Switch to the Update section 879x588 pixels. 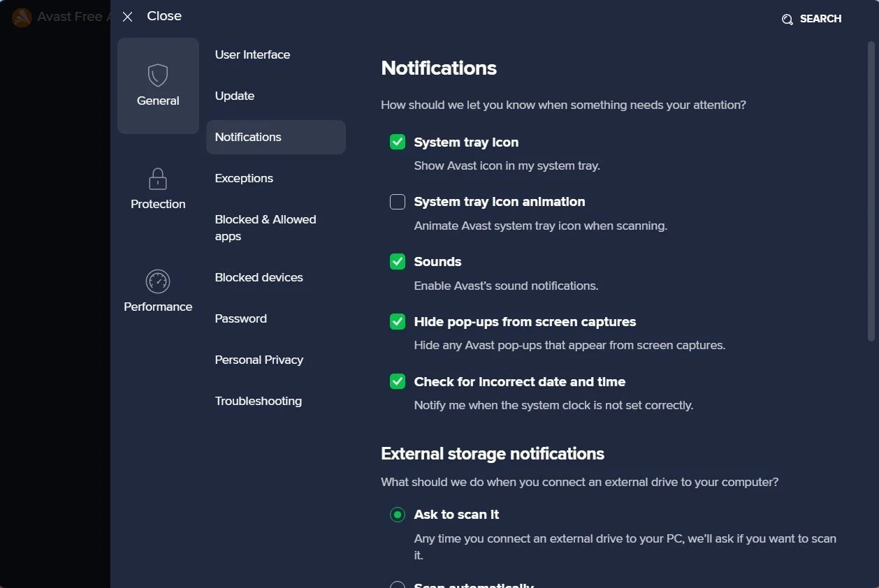point(235,96)
